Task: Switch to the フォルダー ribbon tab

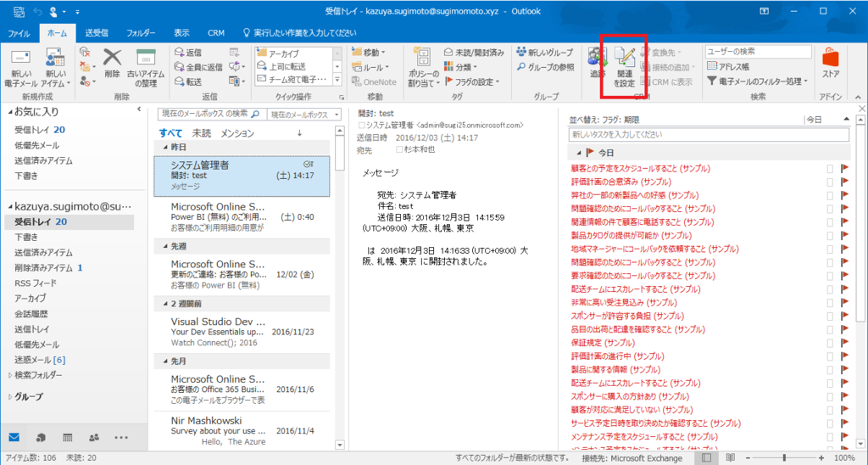Action: click(x=141, y=33)
